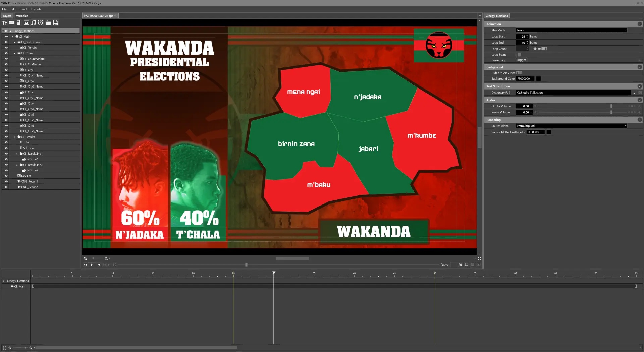Click the preview zoom-in magnifier
644x352 pixels.
106,258
